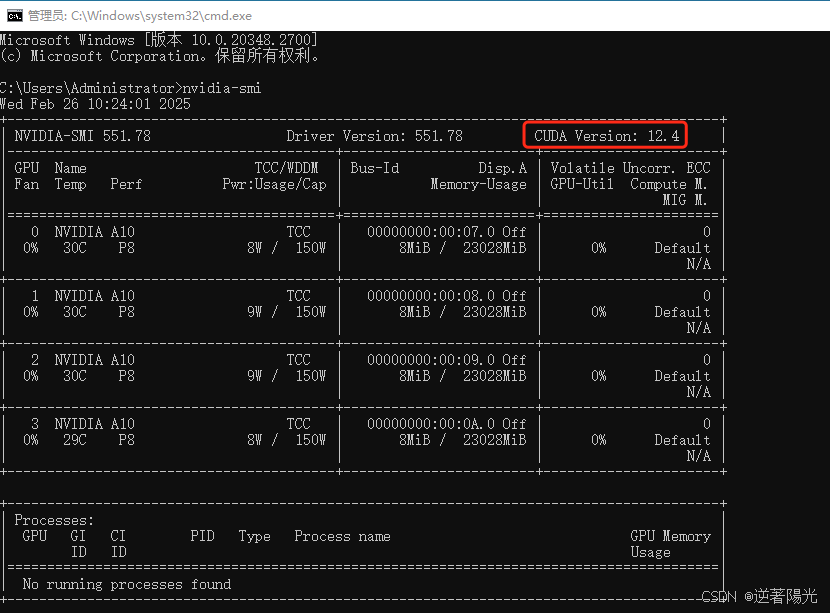Screen dimensions: 830x613
Task: Click the 'TCC/WDDM' column header
Action: pos(286,168)
